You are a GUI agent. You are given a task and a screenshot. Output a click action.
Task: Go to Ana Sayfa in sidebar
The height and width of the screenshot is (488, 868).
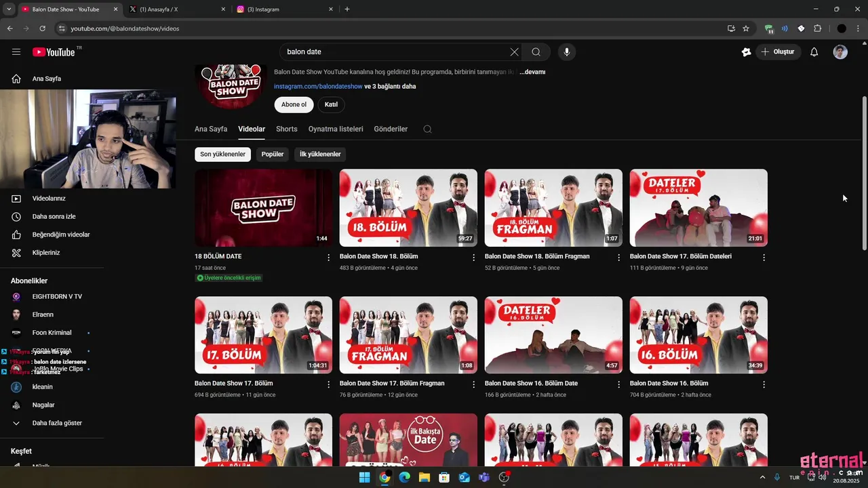pyautogui.click(x=47, y=79)
